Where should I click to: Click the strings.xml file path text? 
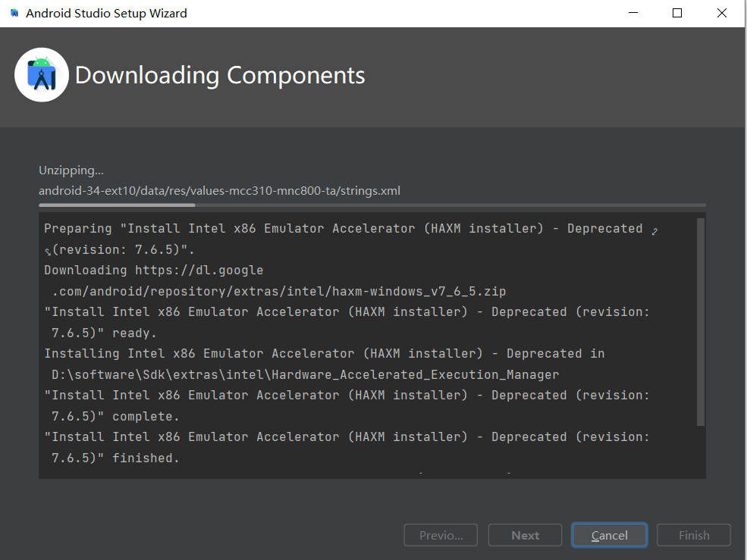click(x=219, y=191)
